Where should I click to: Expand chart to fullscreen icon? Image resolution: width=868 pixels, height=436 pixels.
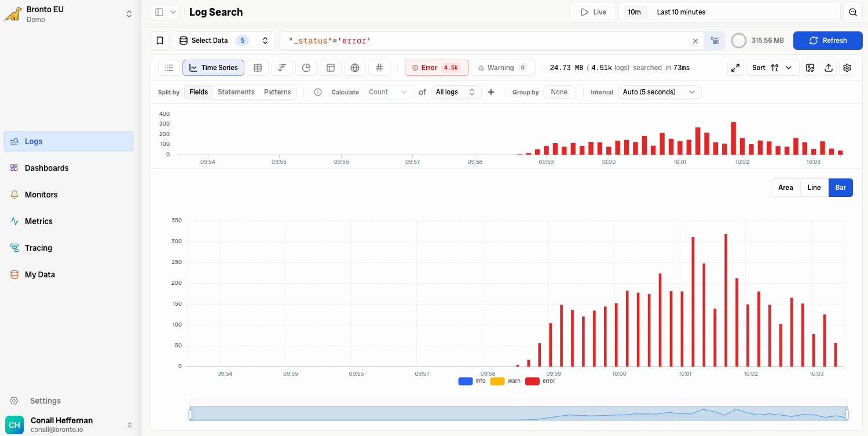[x=735, y=68]
